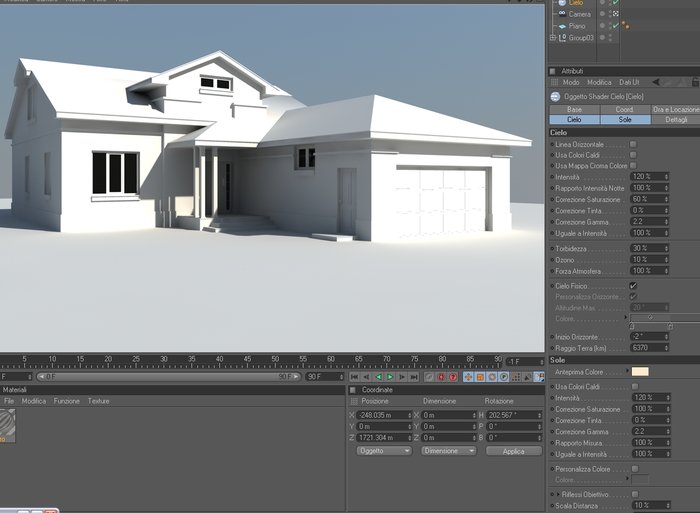
Task: Jump to the start of animation
Action: [354, 377]
